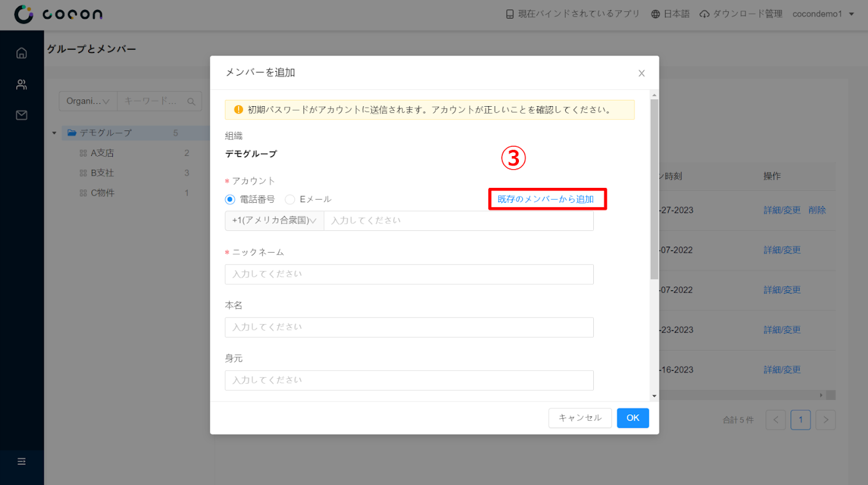Click the grid icon beside B支社

(x=83, y=173)
